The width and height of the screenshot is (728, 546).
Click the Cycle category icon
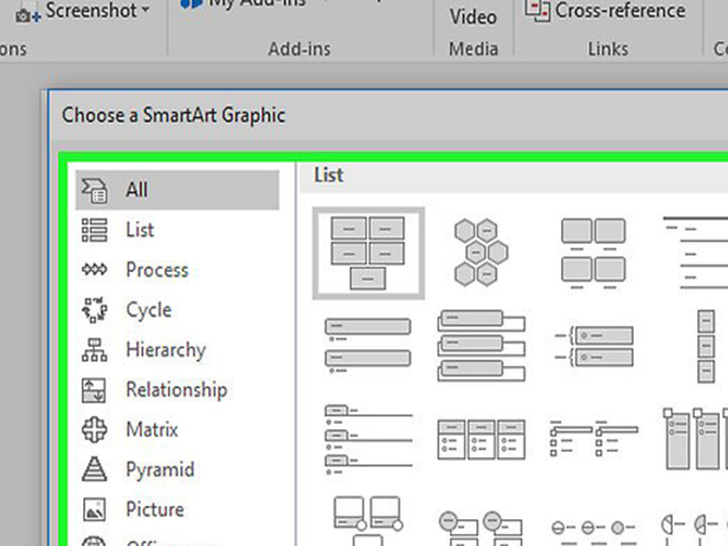(94, 310)
